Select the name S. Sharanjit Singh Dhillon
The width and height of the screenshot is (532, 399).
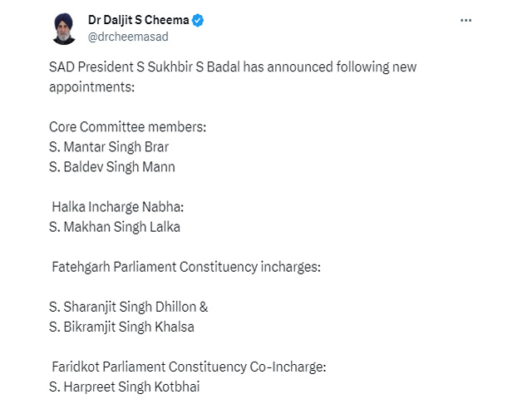point(123,307)
